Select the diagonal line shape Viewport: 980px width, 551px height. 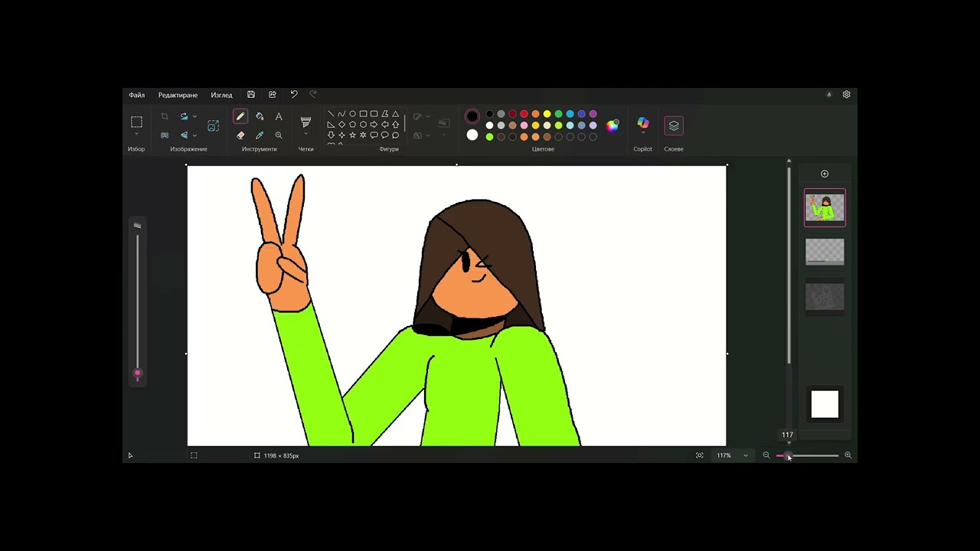coord(331,114)
